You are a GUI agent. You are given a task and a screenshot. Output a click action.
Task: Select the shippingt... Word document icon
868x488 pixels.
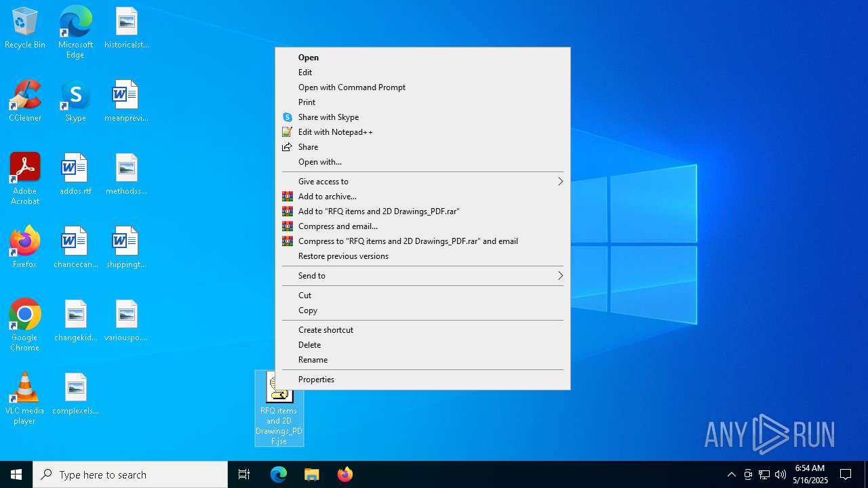tap(127, 248)
